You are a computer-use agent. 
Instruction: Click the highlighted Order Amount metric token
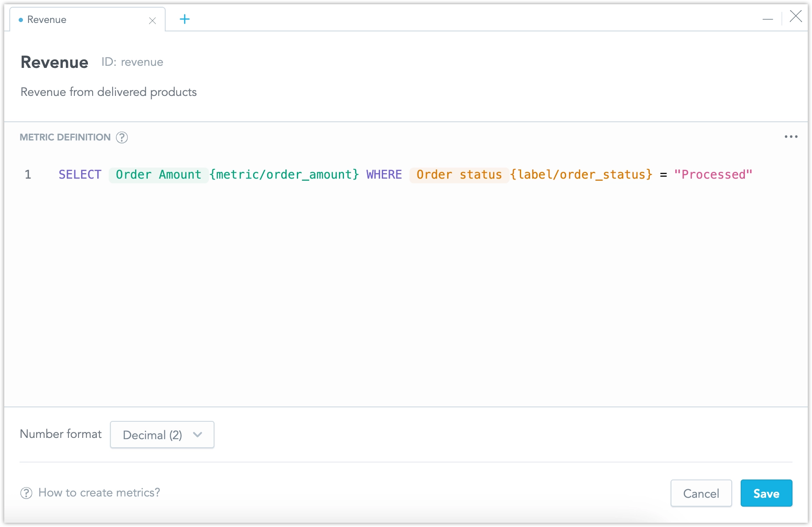158,174
